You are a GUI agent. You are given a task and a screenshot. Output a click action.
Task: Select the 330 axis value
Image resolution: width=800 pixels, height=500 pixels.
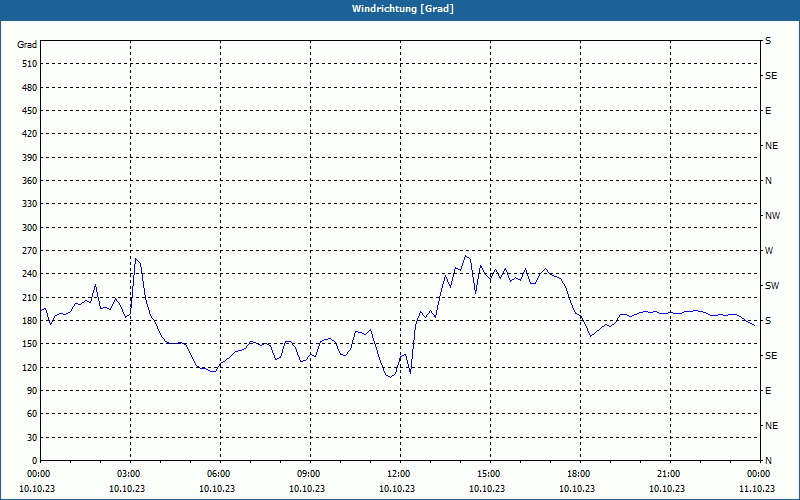tap(30, 204)
